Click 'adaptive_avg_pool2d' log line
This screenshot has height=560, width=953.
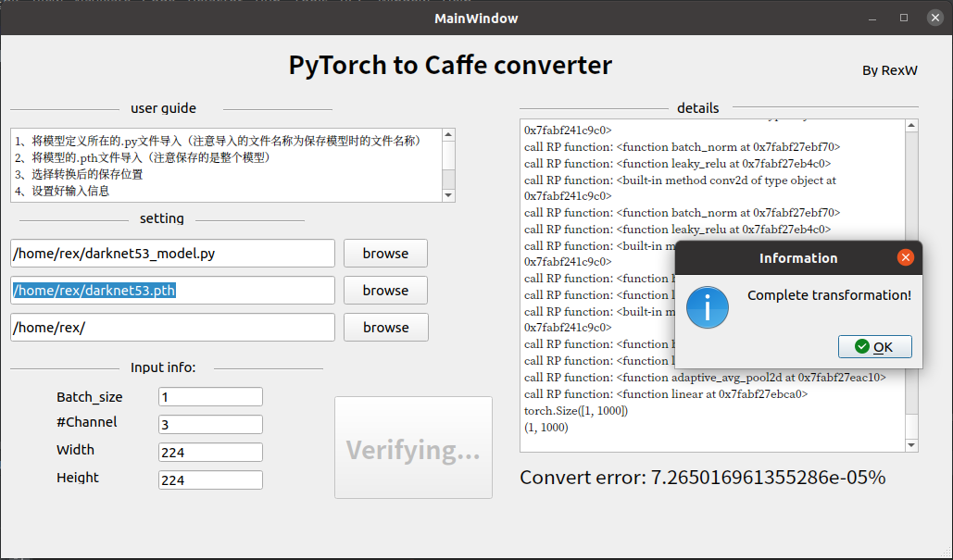tap(705, 378)
